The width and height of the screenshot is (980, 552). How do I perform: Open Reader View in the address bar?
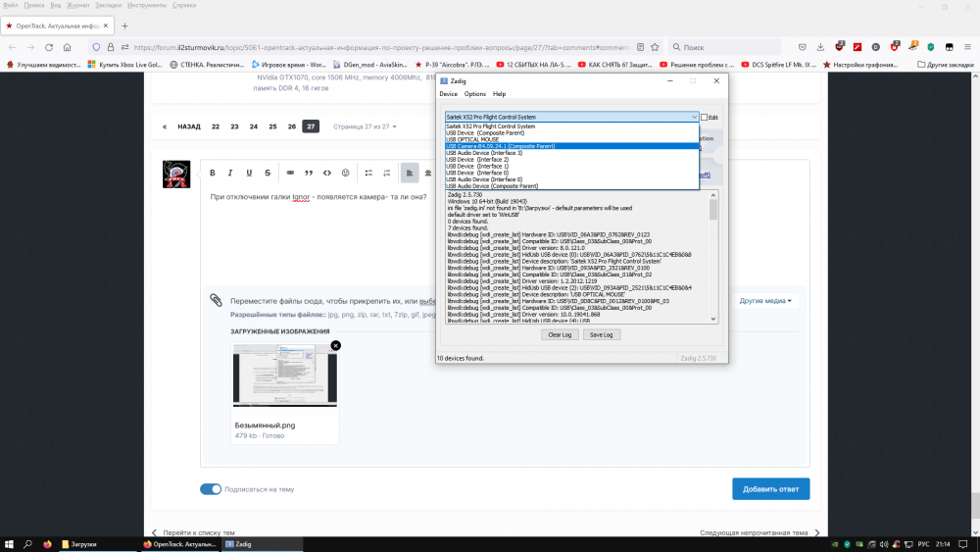point(641,47)
